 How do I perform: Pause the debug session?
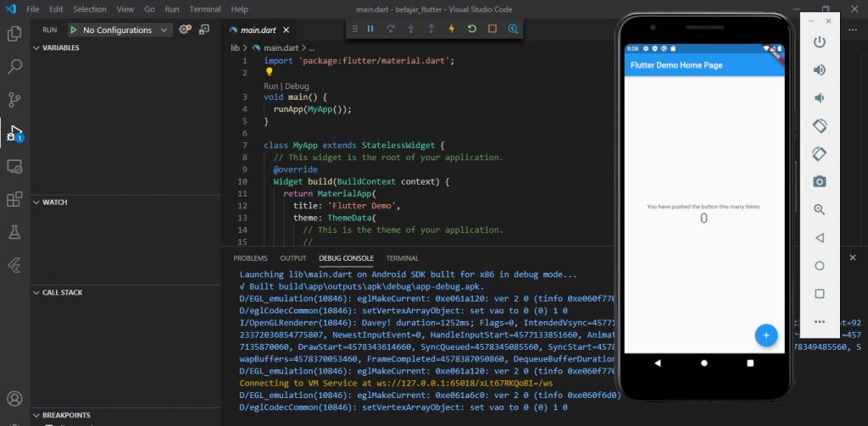[370, 29]
